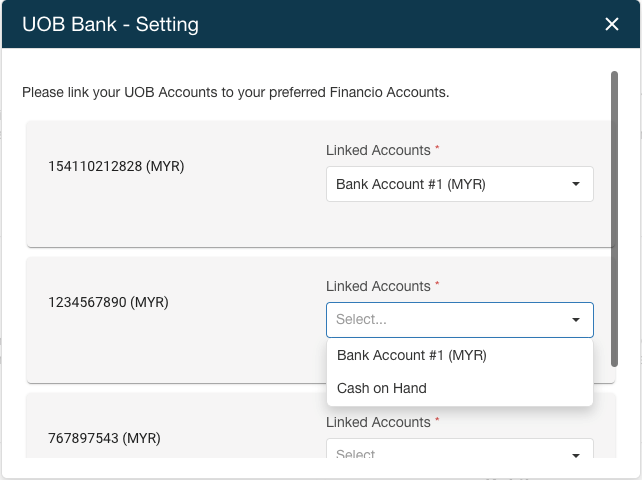Click the instruction text about linking UOB Accounts
642x480 pixels.
point(235,92)
